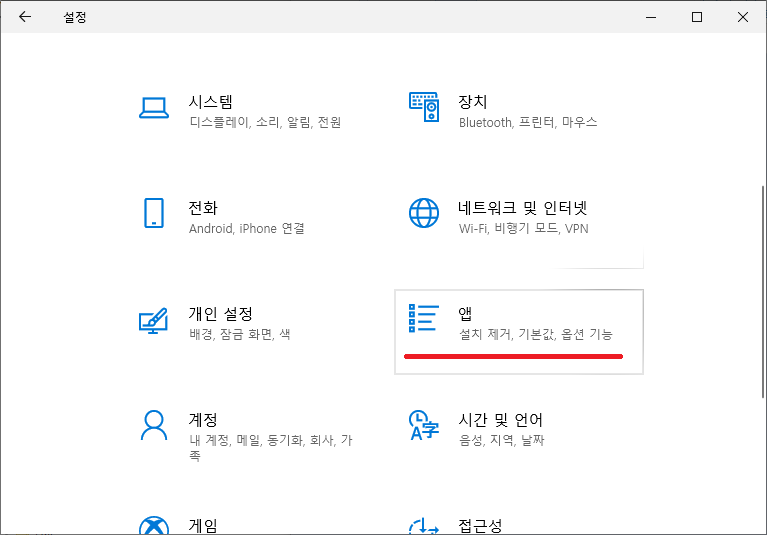This screenshot has width=767, height=535.
Task: Open the 접근성 icon
Action: [x=424, y=526]
